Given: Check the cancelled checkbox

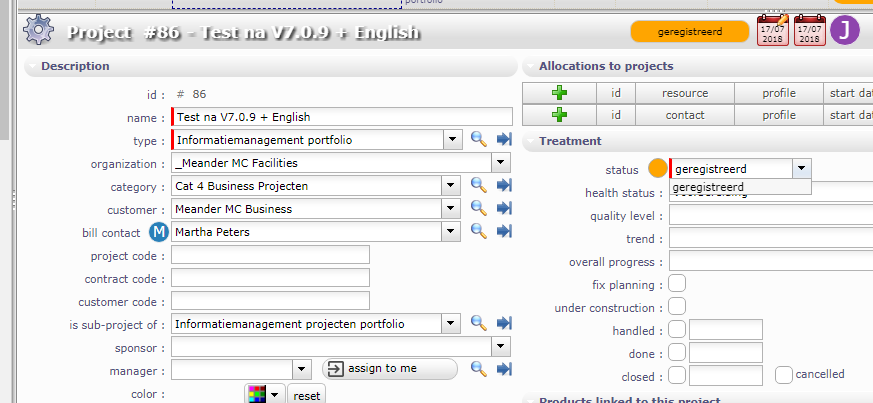Looking at the screenshot, I should click(x=783, y=375).
